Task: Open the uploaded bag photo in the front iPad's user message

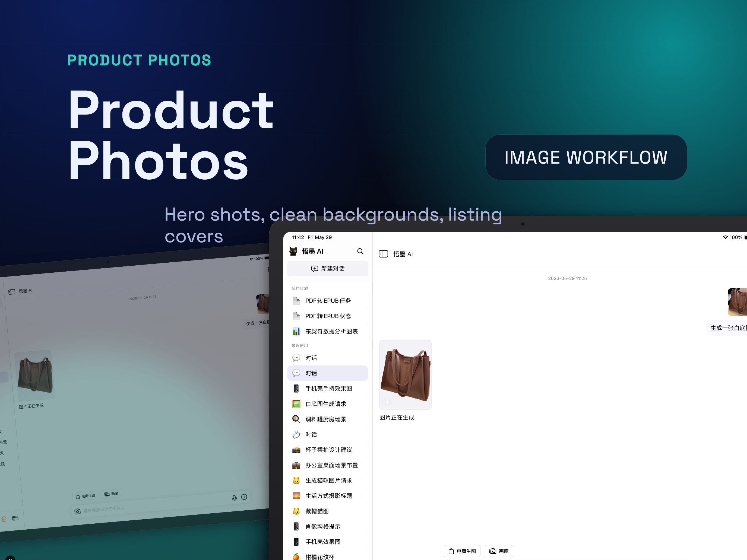Action: click(737, 302)
